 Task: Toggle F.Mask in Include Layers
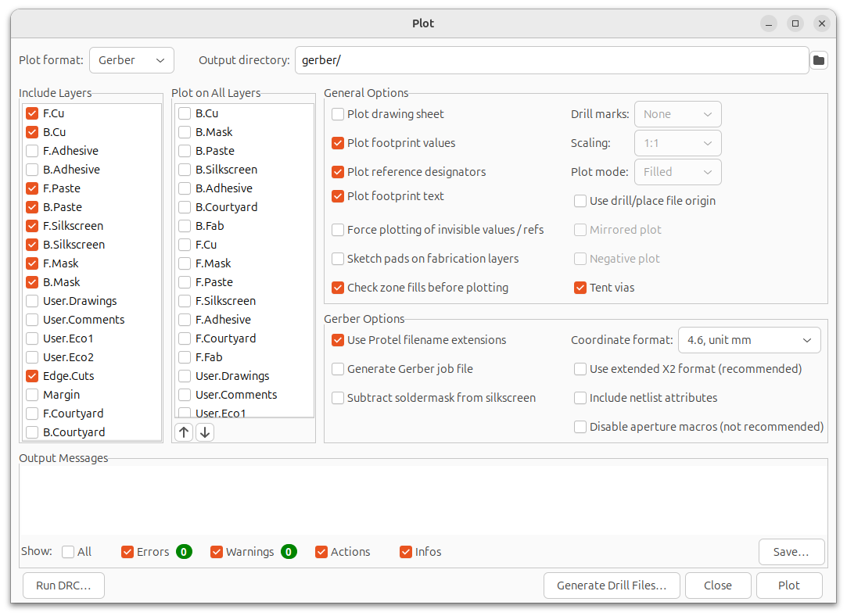coord(32,263)
